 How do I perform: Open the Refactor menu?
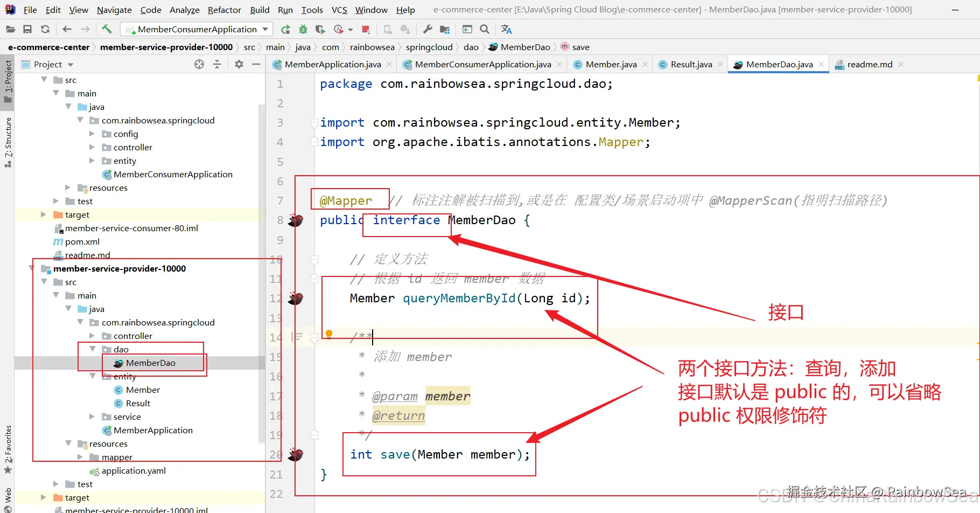225,10
